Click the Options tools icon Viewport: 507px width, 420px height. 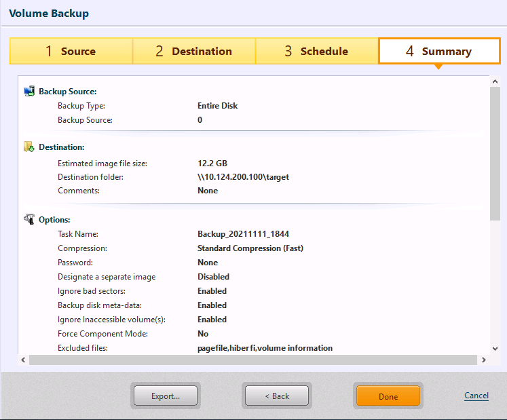tap(29, 220)
